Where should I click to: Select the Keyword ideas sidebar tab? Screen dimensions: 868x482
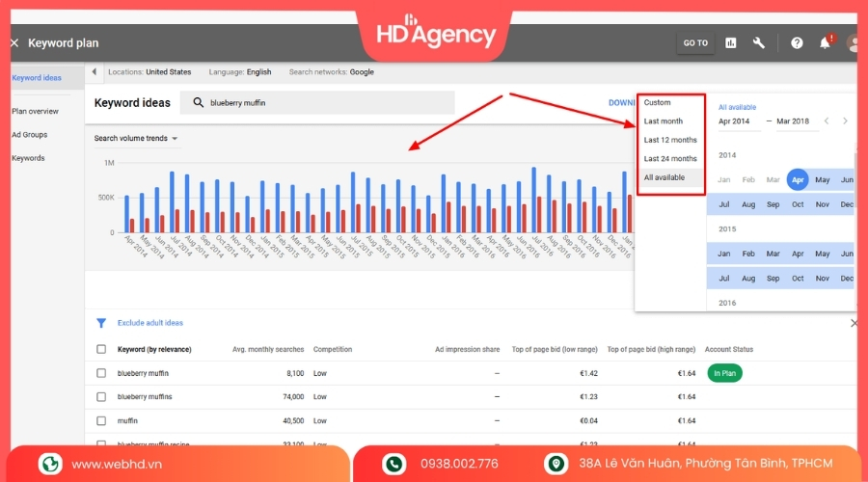point(37,78)
